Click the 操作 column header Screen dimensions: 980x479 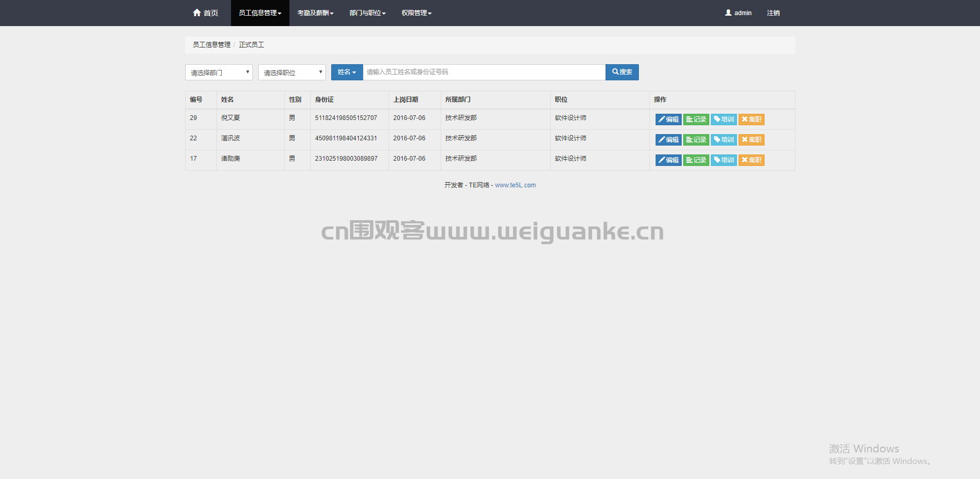tap(660, 100)
